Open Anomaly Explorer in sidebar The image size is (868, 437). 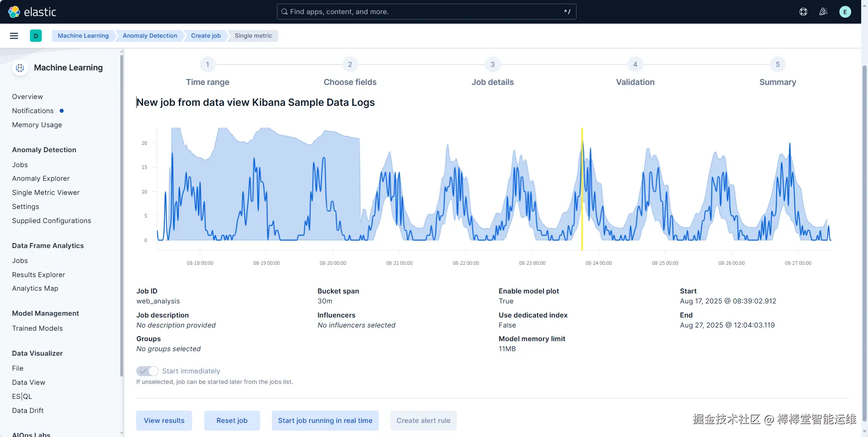pos(41,179)
